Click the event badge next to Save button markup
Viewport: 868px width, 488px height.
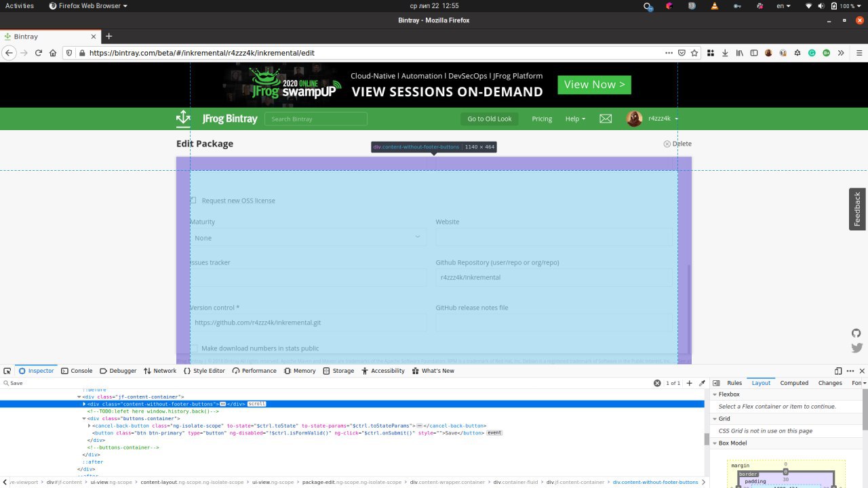(494, 432)
